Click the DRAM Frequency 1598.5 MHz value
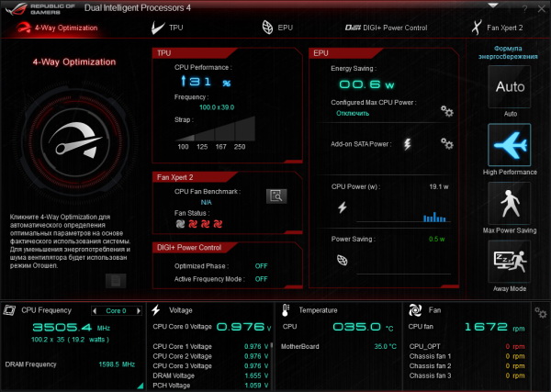The image size is (551, 392). pyautogui.click(x=117, y=364)
